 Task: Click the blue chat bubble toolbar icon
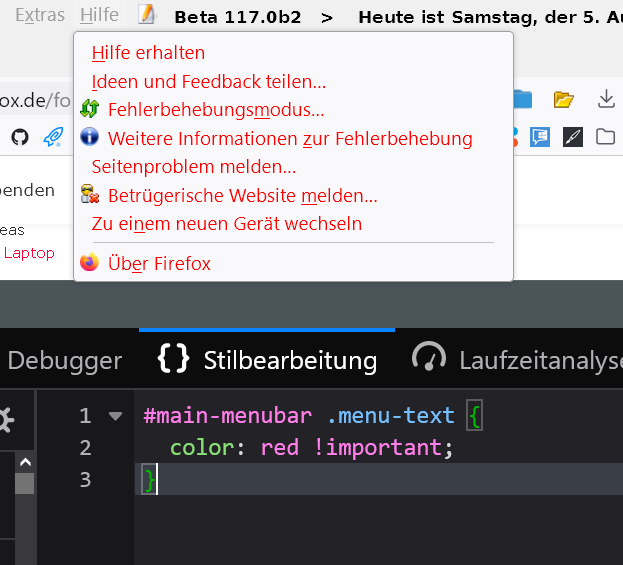[540, 137]
